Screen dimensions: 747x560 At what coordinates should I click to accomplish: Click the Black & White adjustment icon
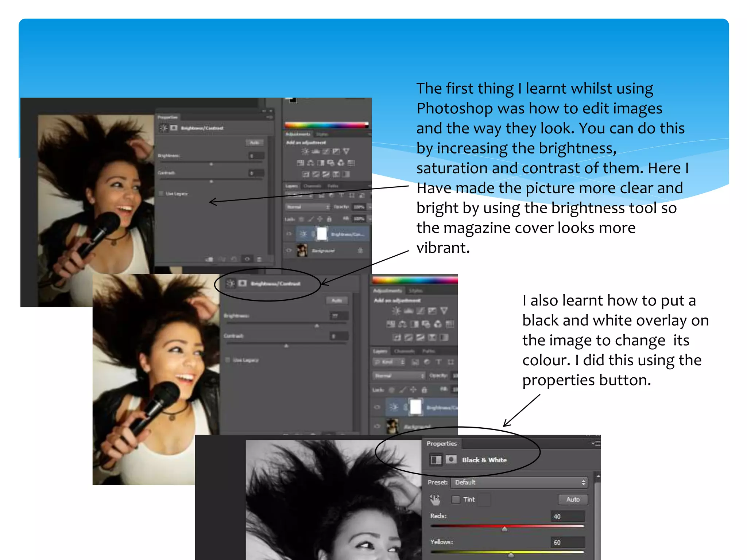click(436, 460)
